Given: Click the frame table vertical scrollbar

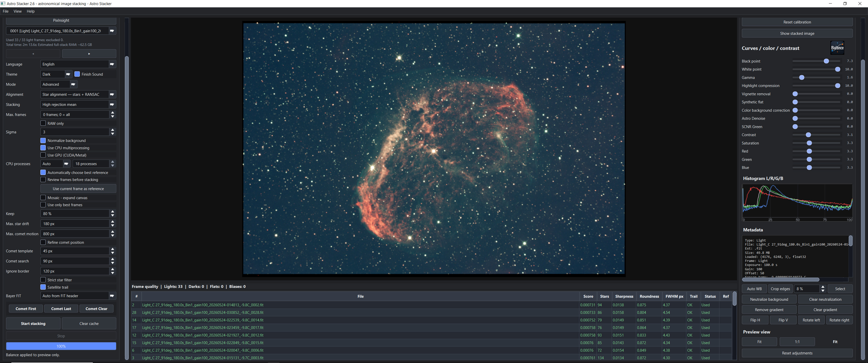Looking at the screenshot, I should [x=734, y=298].
